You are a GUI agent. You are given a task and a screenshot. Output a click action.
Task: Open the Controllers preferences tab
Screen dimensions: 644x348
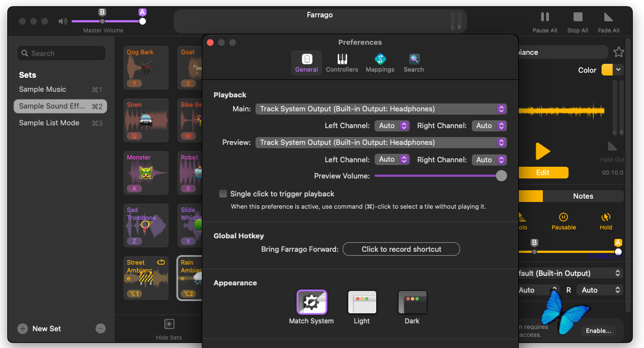pyautogui.click(x=342, y=63)
